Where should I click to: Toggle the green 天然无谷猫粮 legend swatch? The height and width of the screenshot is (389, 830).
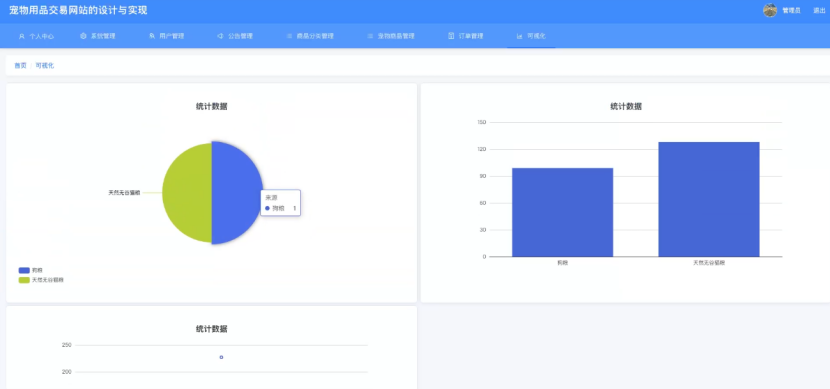pyautogui.click(x=24, y=280)
